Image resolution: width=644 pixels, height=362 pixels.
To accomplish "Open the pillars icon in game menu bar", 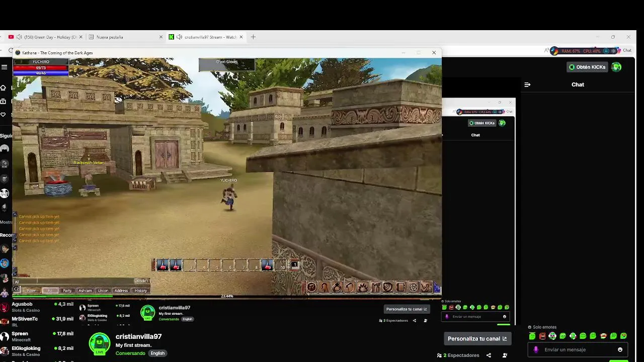I will (x=375, y=287).
